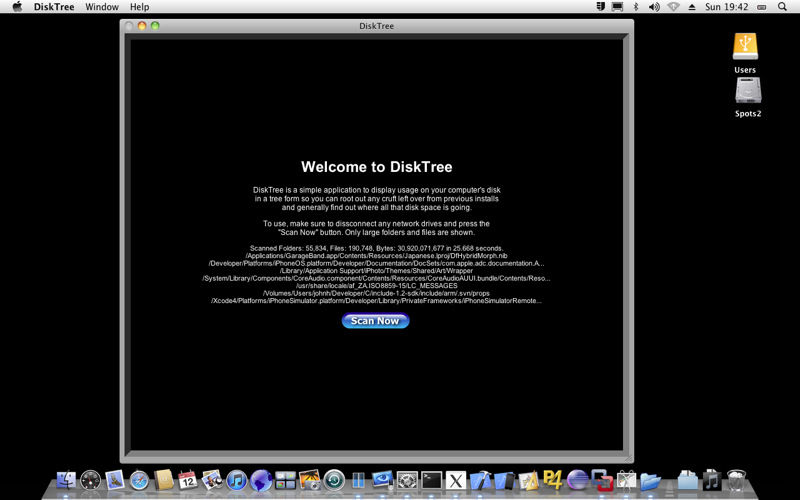Click the eject icon in menu bar

[x=692, y=7]
